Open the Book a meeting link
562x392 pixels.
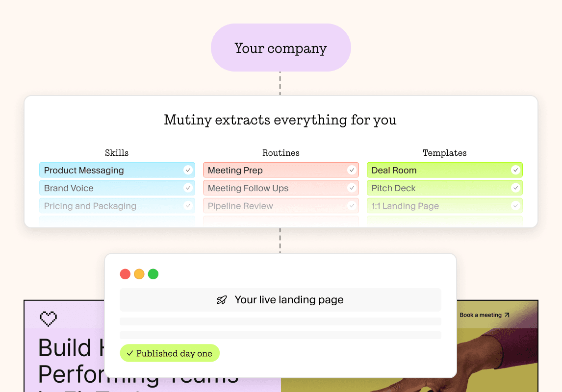pyautogui.click(x=484, y=315)
